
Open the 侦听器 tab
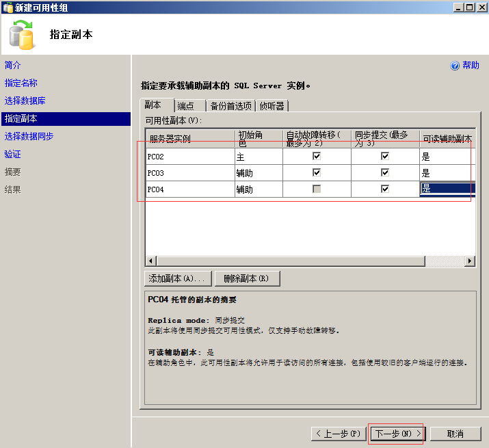[272, 106]
